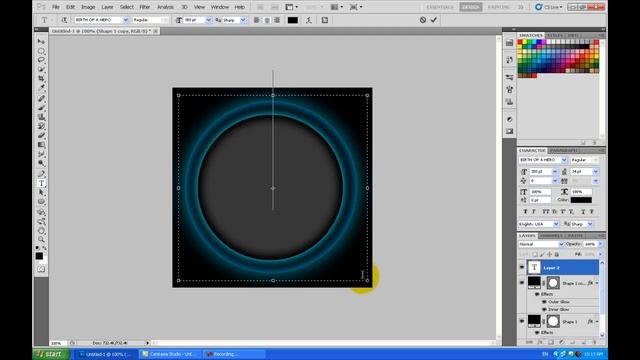Collapse effects of Shape 1 copy layer
The height and width of the screenshot is (360, 640).
point(597,282)
